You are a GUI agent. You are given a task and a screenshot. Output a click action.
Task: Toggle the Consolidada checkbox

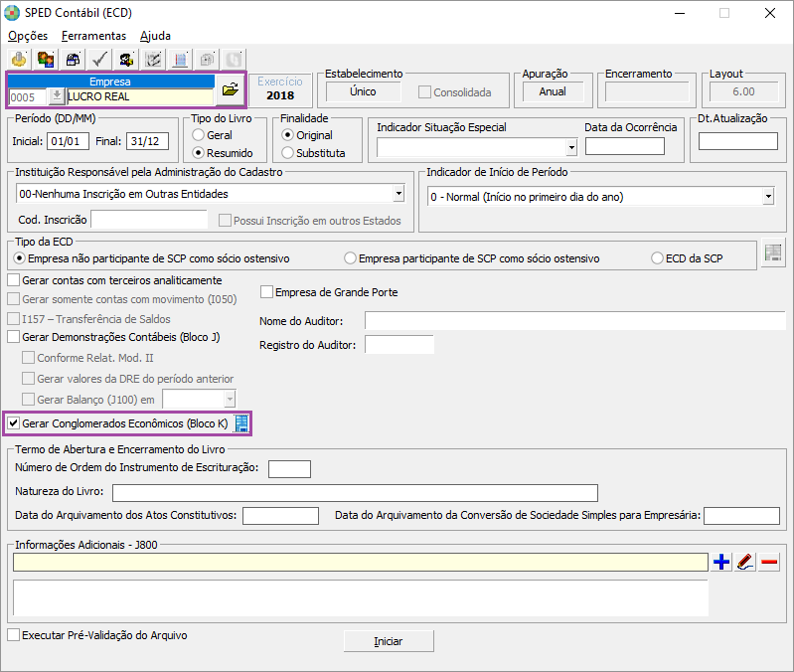pyautogui.click(x=455, y=92)
